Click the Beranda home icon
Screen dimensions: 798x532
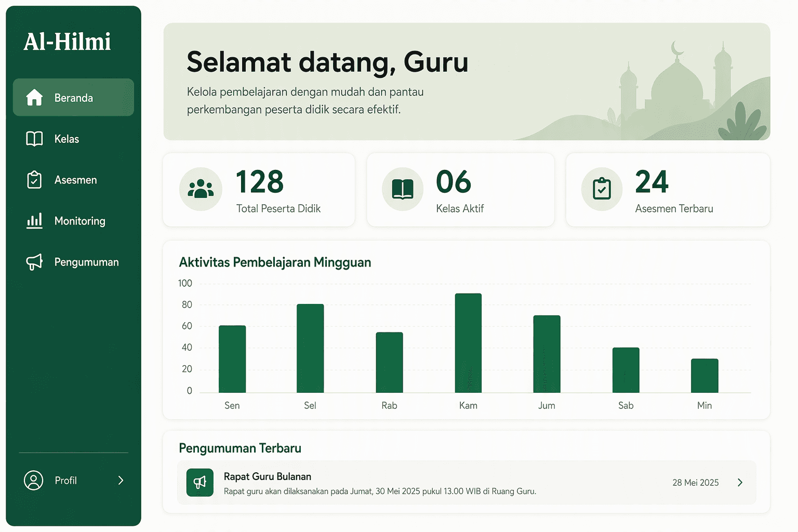34,97
